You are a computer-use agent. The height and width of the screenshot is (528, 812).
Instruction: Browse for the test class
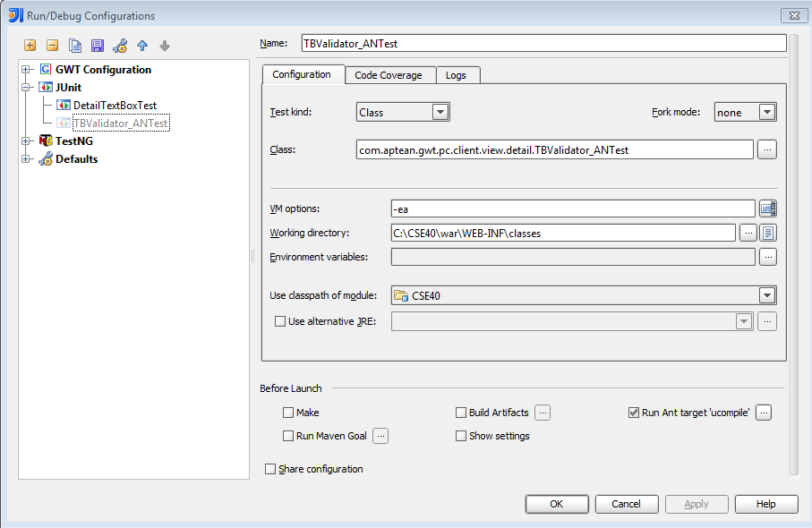767,149
